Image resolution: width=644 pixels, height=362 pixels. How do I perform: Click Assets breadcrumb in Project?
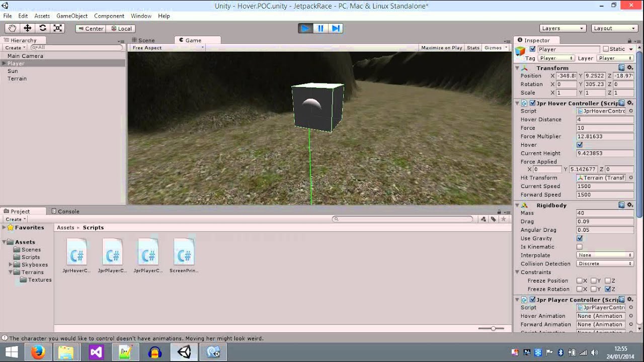[65, 228]
